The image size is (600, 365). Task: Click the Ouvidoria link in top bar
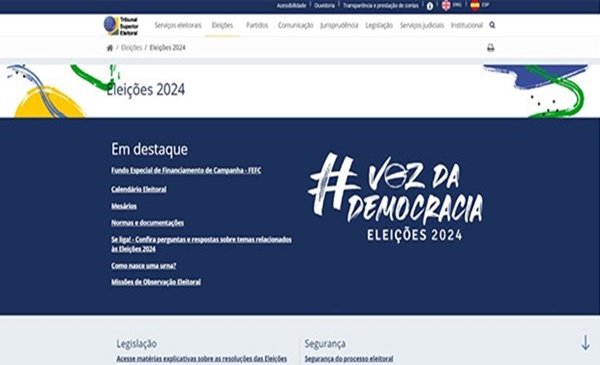324,5
